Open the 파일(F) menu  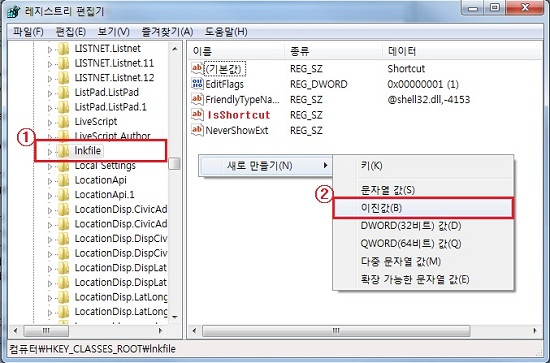click(x=28, y=32)
